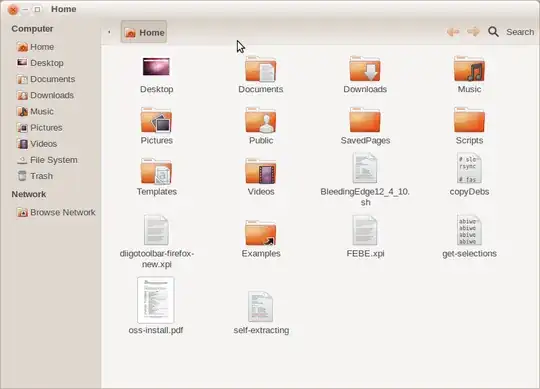This screenshot has height=389, width=540.
Task: Select the BleedingEdge12_4_10.sh script file
Action: coord(365,168)
